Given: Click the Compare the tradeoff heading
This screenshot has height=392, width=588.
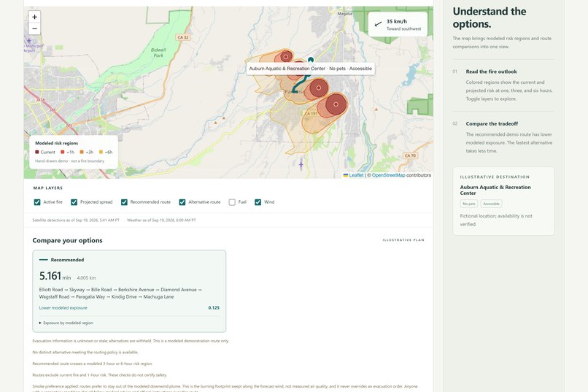Looking at the screenshot, I should point(492,124).
